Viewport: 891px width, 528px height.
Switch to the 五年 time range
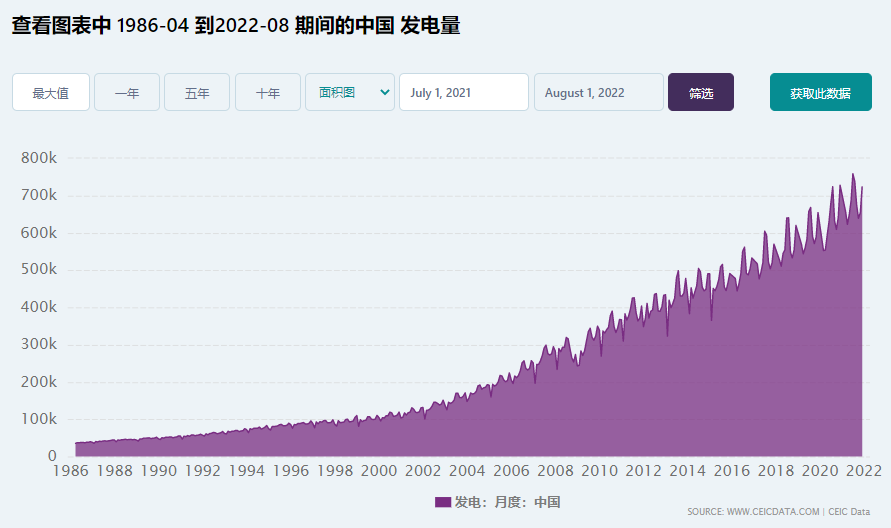(x=197, y=93)
